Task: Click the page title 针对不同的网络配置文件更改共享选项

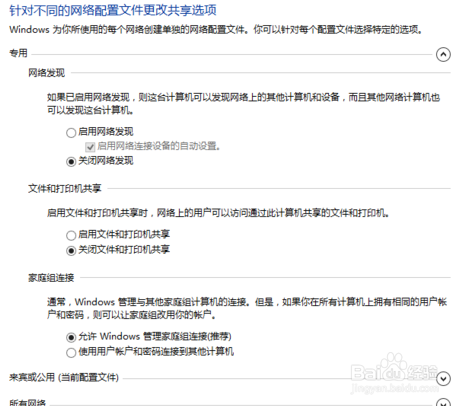Action: (x=113, y=10)
